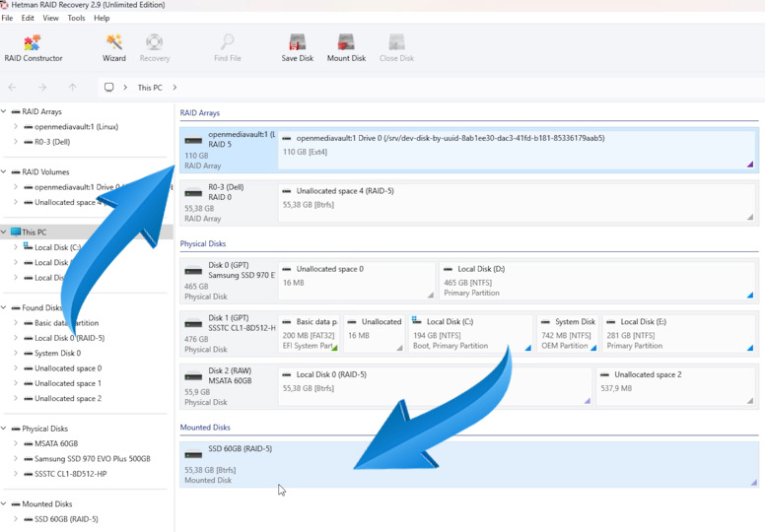The image size is (765, 532).
Task: Open the View menu
Action: click(x=50, y=18)
